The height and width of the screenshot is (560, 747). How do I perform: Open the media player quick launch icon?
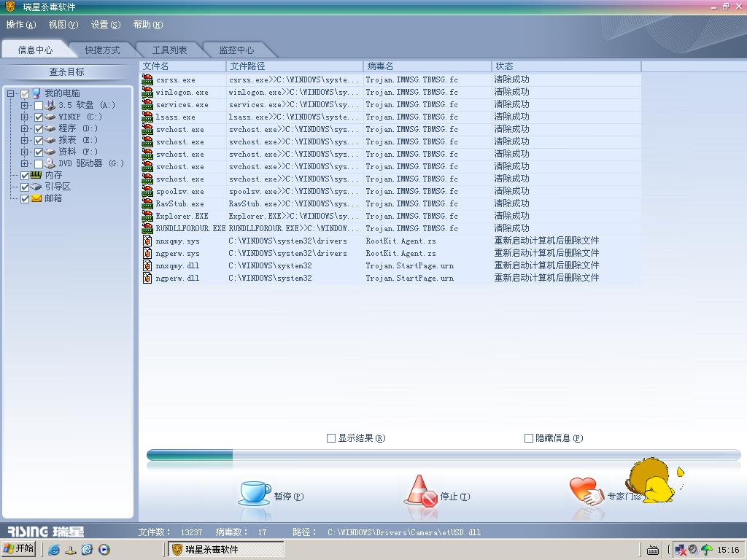(x=104, y=550)
